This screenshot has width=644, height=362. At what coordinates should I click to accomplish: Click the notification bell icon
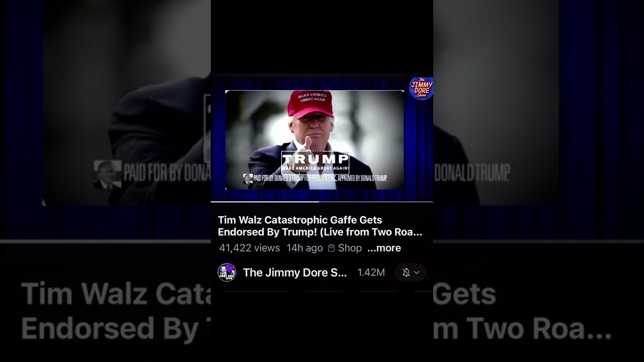[406, 273]
